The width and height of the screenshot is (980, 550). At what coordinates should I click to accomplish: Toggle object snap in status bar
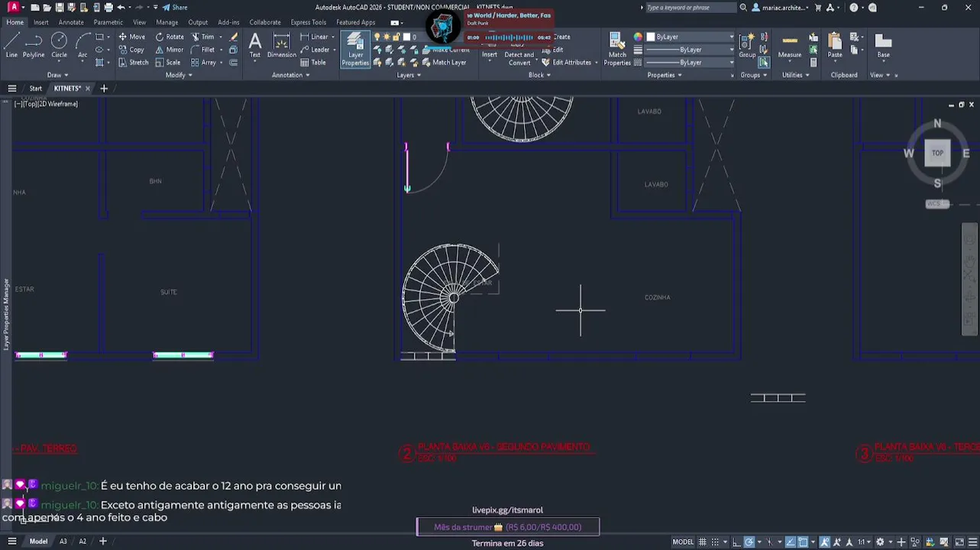tap(803, 542)
